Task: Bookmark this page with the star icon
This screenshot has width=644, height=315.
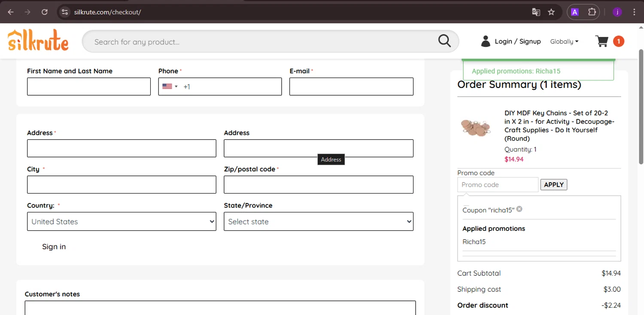Action: tap(552, 12)
